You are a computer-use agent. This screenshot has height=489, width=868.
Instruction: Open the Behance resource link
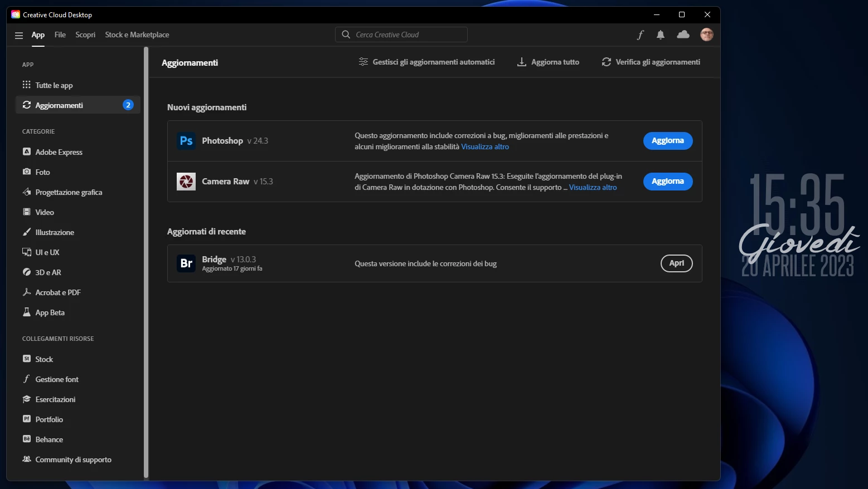coord(77,439)
